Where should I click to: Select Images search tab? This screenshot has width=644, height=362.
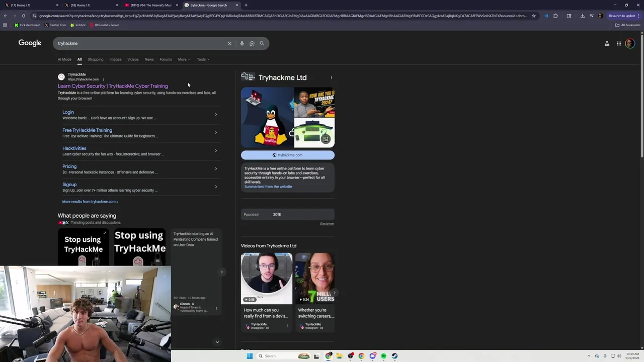[x=115, y=59]
